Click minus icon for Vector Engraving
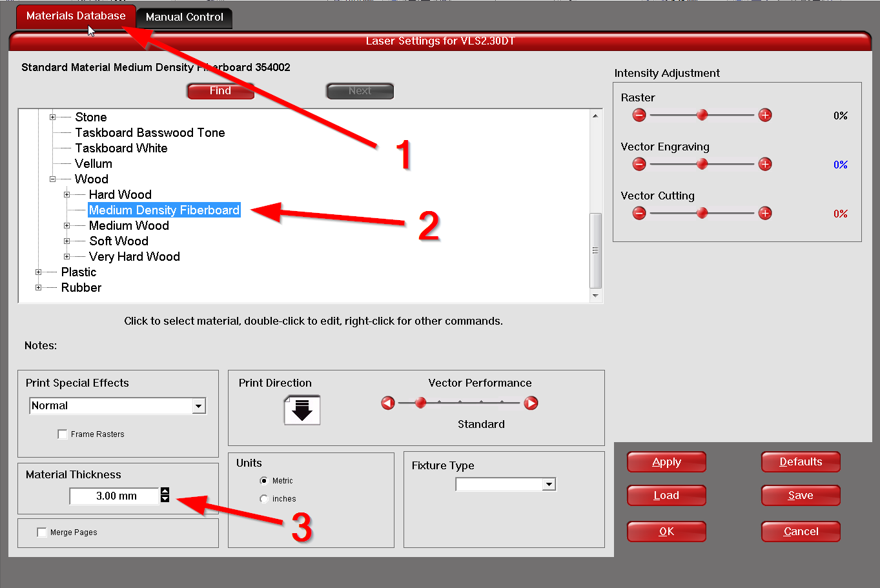 pyautogui.click(x=639, y=165)
